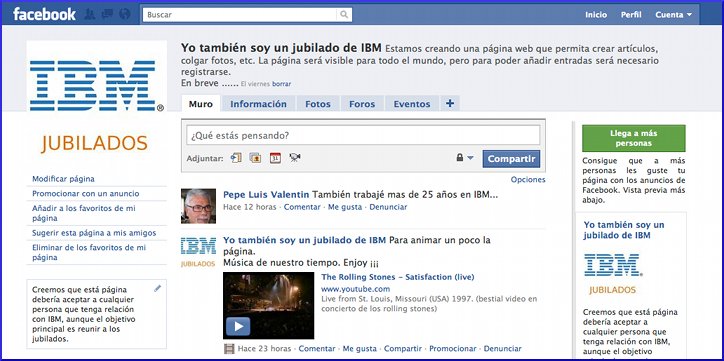Open notifications globe icon
The height and width of the screenshot is (361, 724).
[x=125, y=14]
